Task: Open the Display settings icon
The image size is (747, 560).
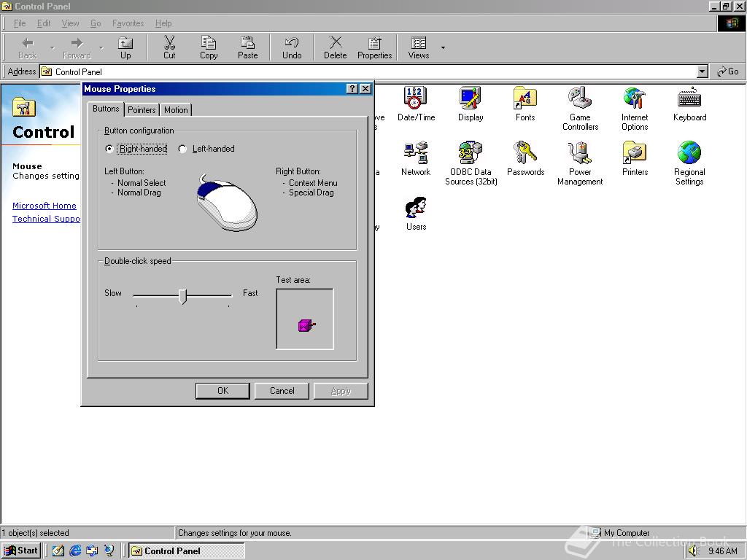Action: pyautogui.click(x=471, y=104)
